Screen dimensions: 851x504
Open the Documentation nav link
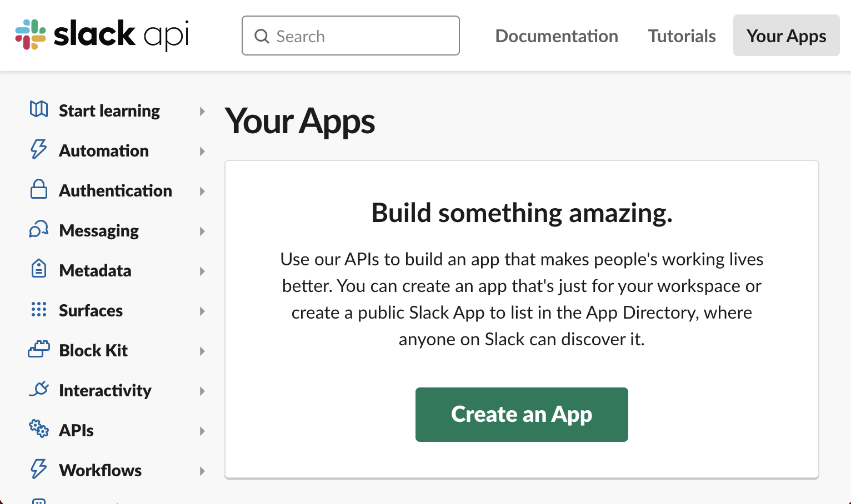tap(557, 36)
